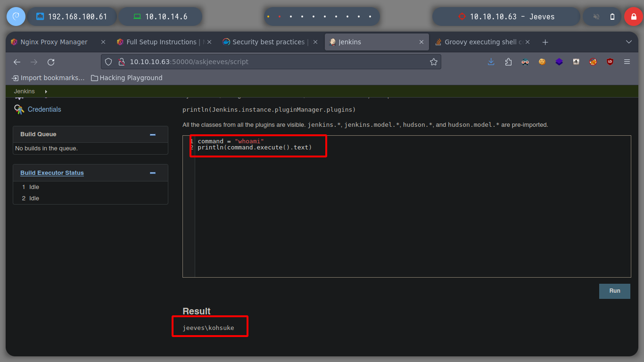The image size is (644, 362).
Task: Click the Debian swirl launcher icon
Action: click(x=16, y=16)
